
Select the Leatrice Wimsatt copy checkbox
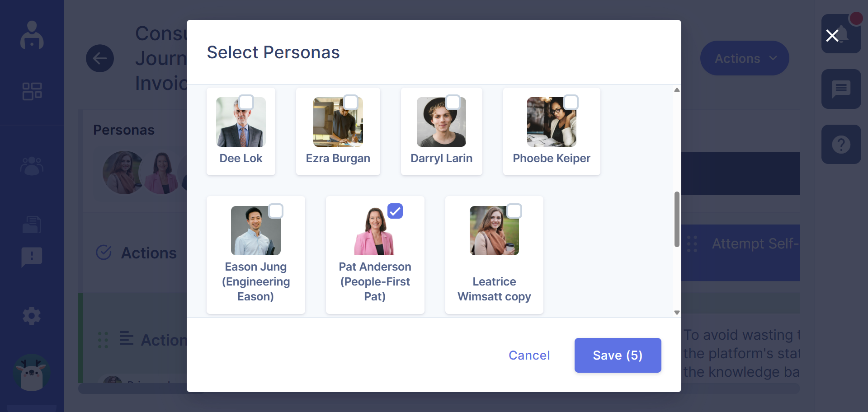coord(514,211)
